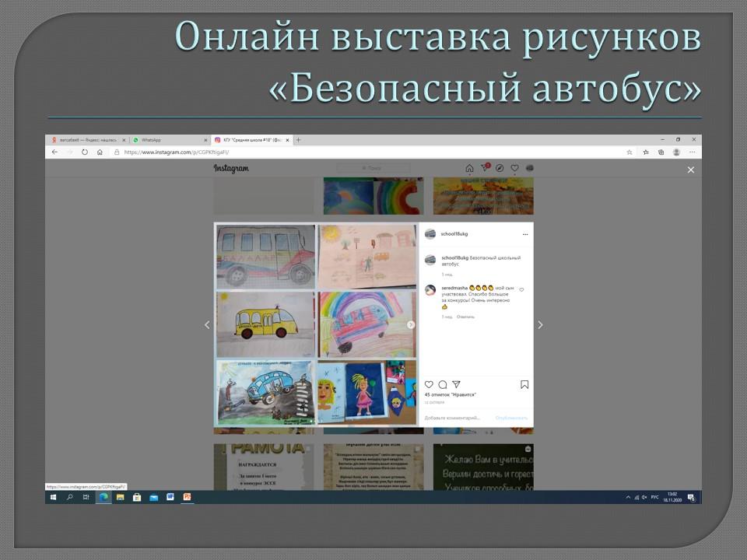Click the comment bubble icon under post
Image resolution: width=747 pixels, height=560 pixels.
(443, 384)
